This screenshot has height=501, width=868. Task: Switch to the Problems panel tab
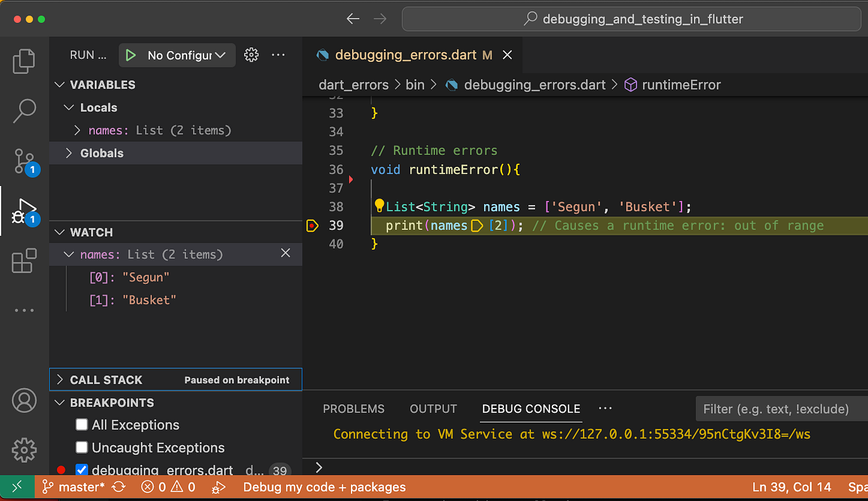click(353, 409)
